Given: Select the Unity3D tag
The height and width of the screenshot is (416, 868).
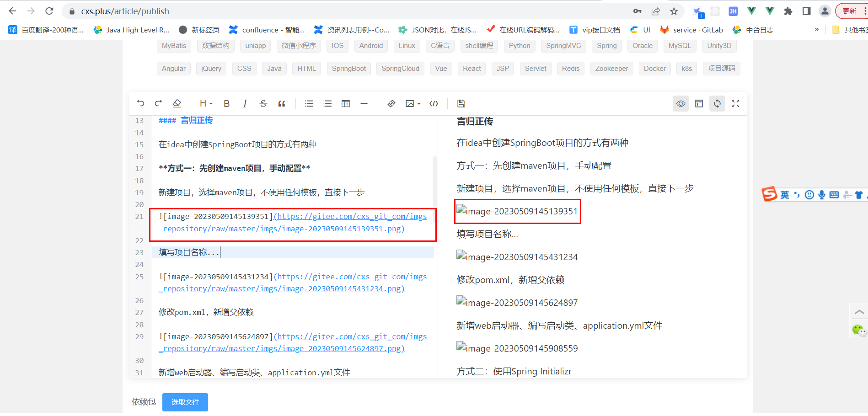Looking at the screenshot, I should click(719, 46).
